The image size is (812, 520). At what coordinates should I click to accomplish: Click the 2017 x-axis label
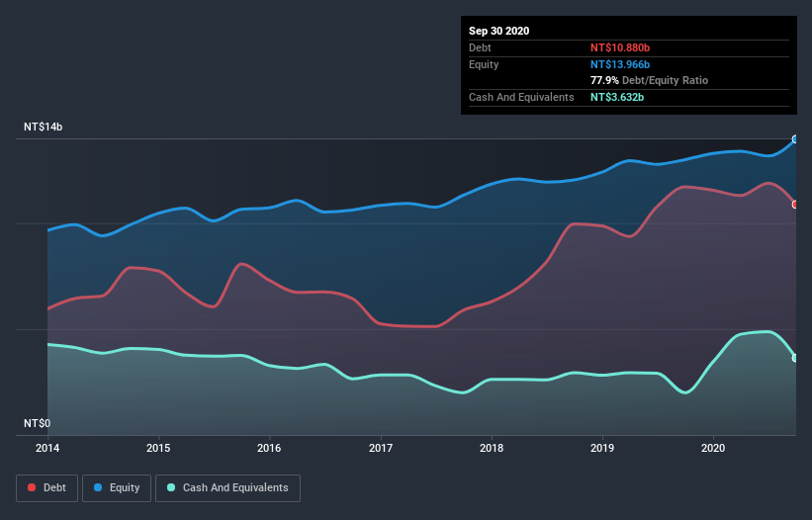(x=380, y=448)
